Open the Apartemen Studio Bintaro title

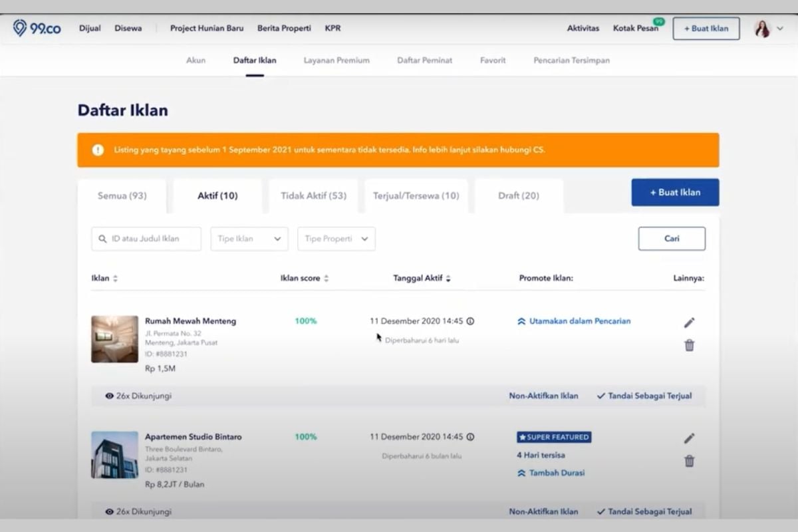[194, 437]
